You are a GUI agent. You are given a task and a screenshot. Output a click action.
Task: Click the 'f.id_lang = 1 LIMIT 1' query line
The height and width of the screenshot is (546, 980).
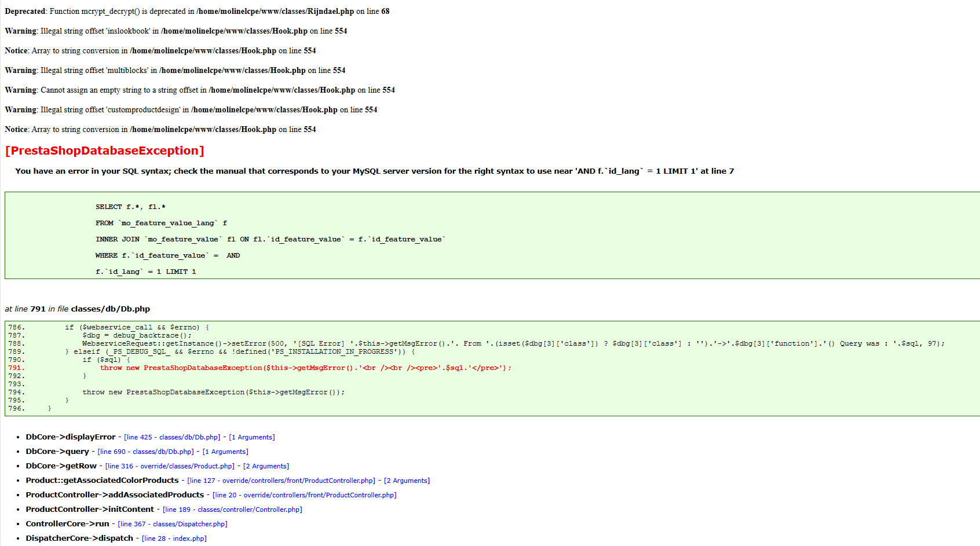[x=146, y=272]
